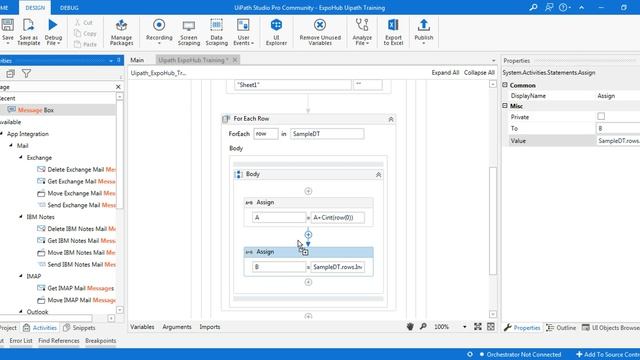Screen dimensions: 640x360
Task: Open Screen Scraping tool
Action: pyautogui.click(x=189, y=33)
